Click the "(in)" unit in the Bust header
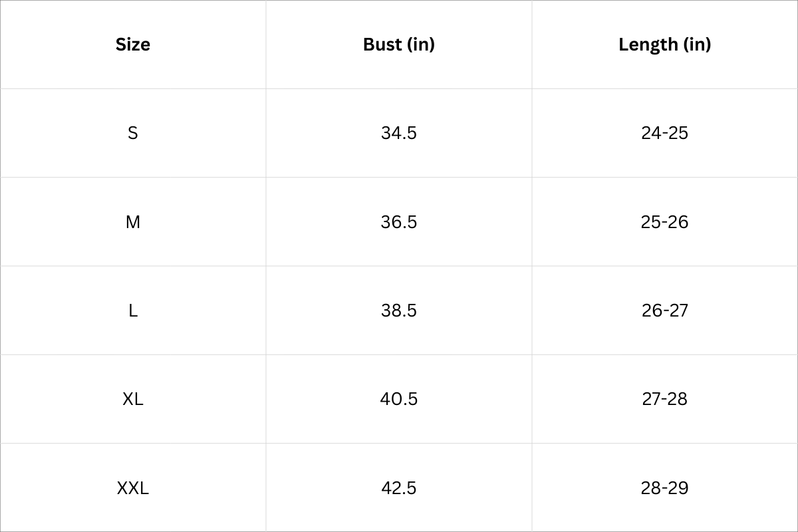The width and height of the screenshot is (798, 532). coord(420,45)
